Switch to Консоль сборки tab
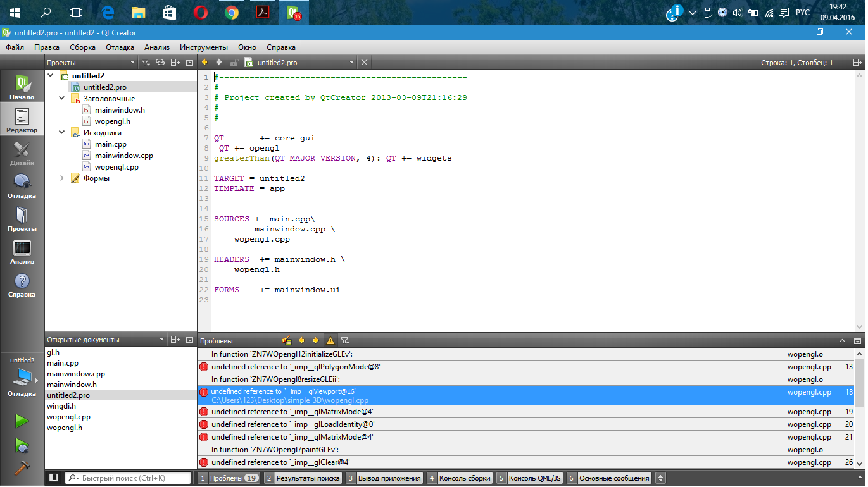This screenshot has height=487, width=868. coord(460,478)
